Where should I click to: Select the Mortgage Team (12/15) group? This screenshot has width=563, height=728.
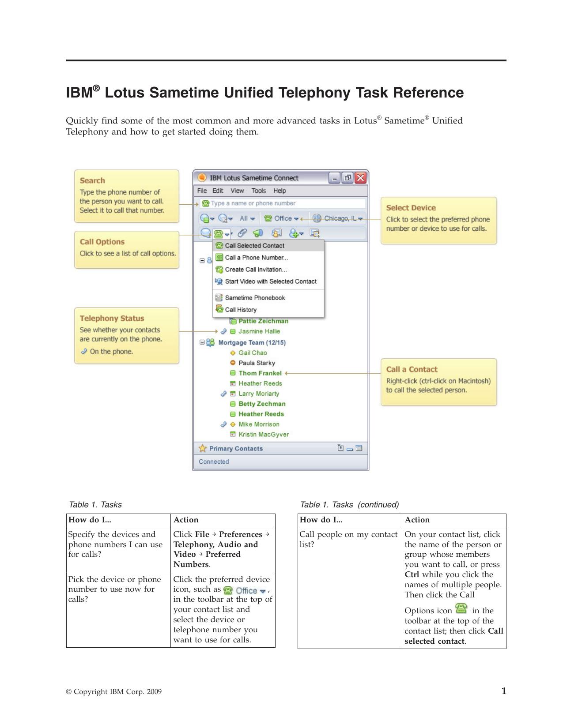(252, 342)
